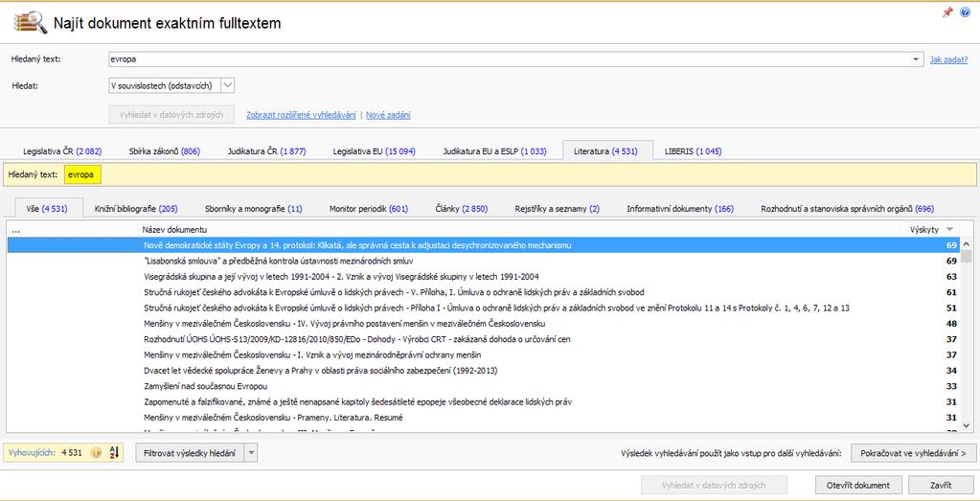Click the A-Z sort icon
Image resolution: width=980 pixels, height=501 pixels.
point(114,453)
